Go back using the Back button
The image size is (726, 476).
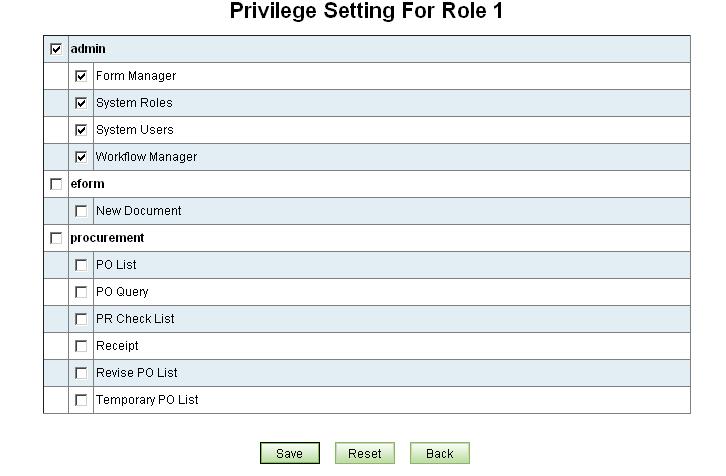pyautogui.click(x=439, y=453)
